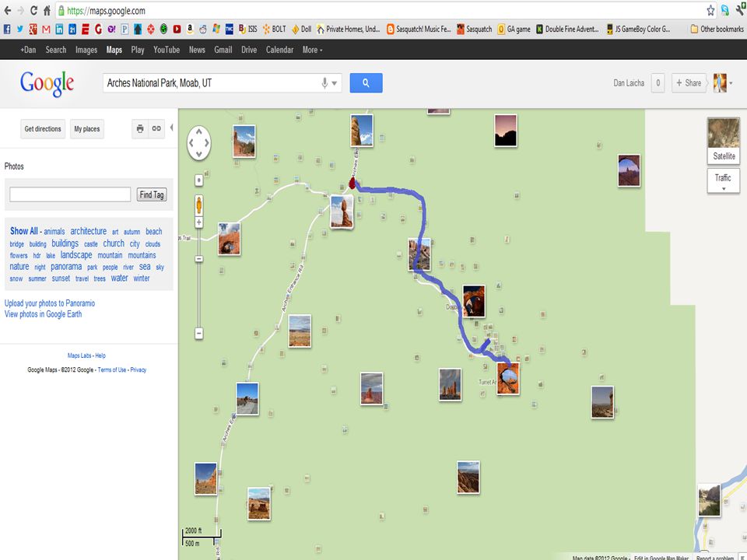Open account menu arrow beside profile picture
The height and width of the screenshot is (560, 747).
click(731, 83)
